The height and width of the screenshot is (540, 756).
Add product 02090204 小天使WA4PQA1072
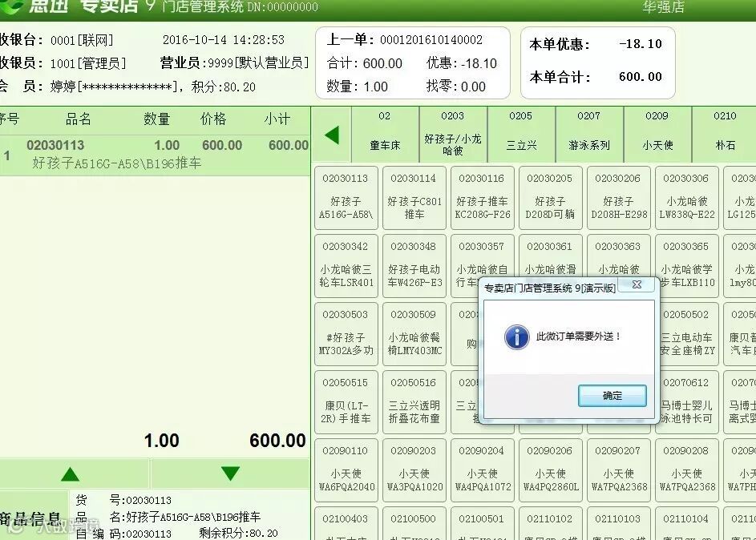(482, 470)
